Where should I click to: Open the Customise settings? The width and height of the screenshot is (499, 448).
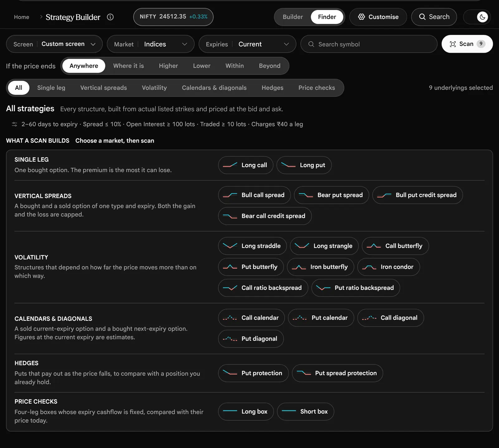point(378,17)
